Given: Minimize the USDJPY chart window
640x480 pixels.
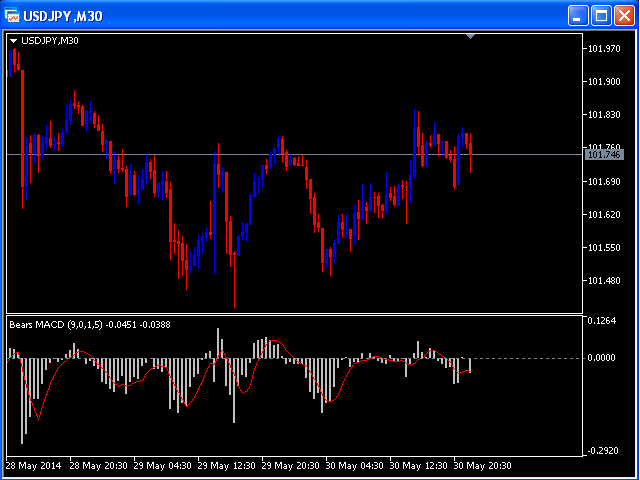Looking at the screenshot, I should [x=577, y=16].
